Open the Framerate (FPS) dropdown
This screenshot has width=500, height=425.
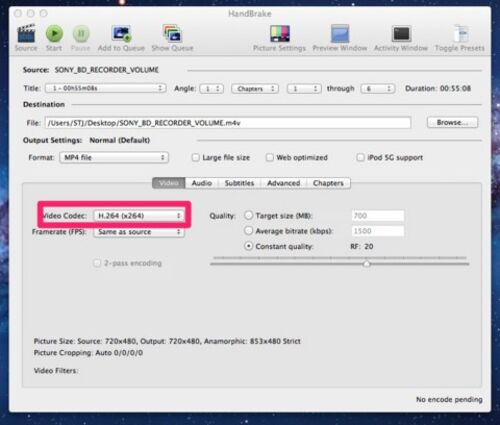pyautogui.click(x=139, y=232)
